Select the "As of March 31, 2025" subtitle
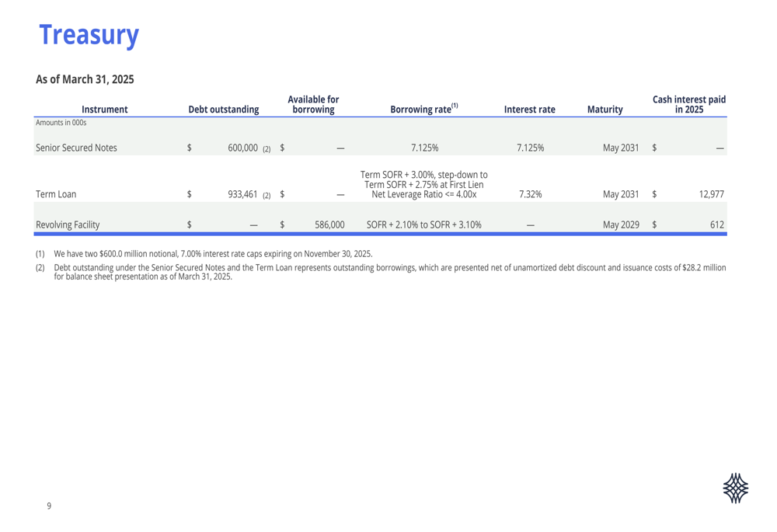Image resolution: width=777 pixels, height=532 pixels. (x=85, y=79)
